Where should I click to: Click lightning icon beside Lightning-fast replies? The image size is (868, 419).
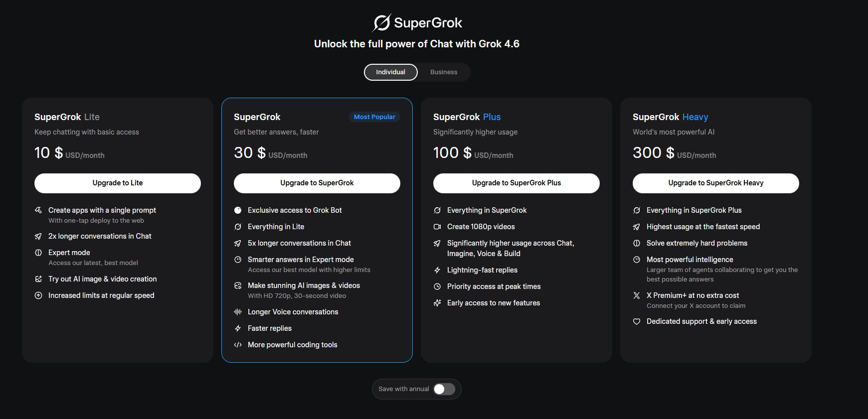point(437,270)
